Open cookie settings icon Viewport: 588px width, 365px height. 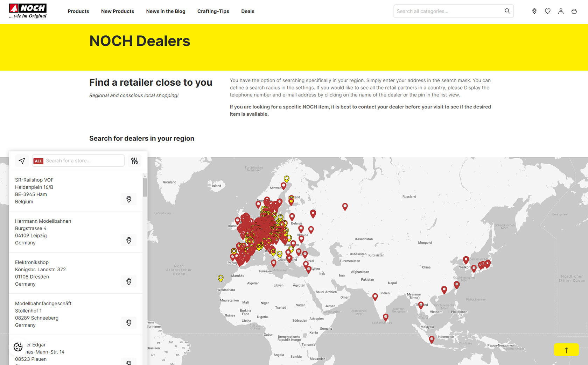click(x=18, y=347)
